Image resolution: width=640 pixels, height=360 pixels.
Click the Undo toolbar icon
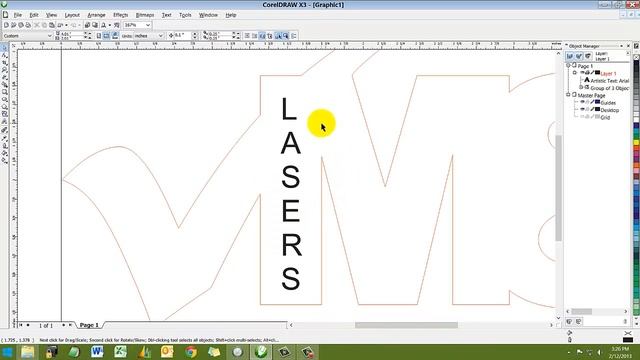[61, 25]
